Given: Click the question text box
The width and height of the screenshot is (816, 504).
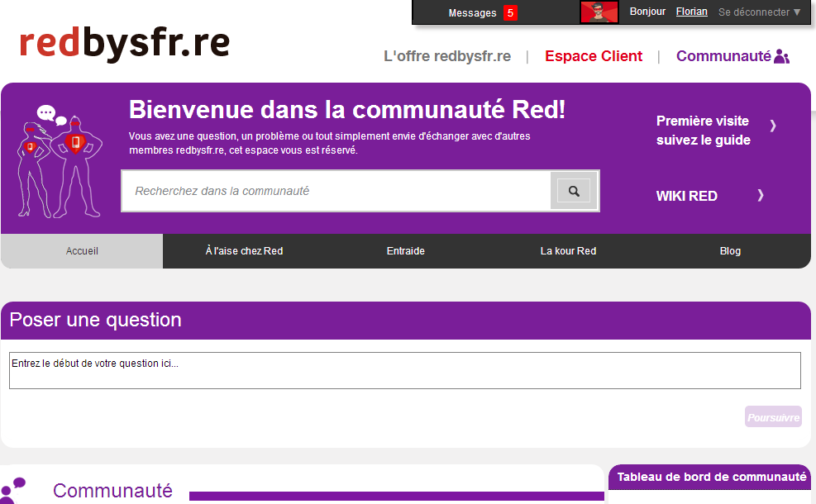Looking at the screenshot, I should point(405,370).
